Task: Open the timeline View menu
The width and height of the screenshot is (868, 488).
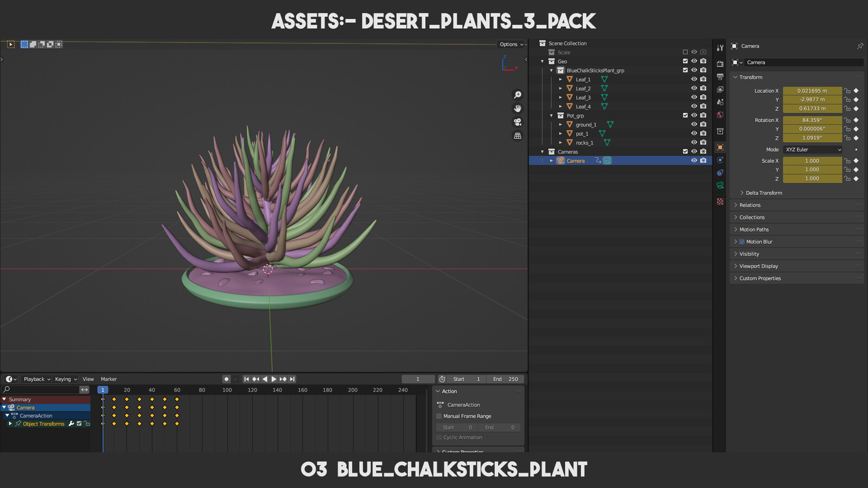Action: [88, 379]
